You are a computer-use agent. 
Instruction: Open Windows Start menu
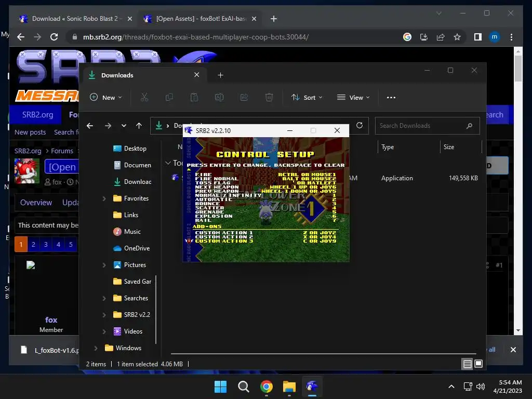point(220,387)
